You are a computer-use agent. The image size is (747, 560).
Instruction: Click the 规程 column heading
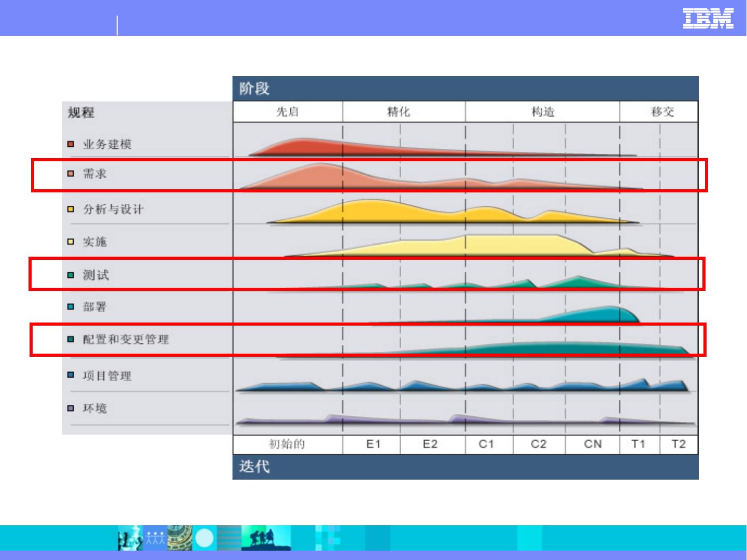(x=81, y=113)
